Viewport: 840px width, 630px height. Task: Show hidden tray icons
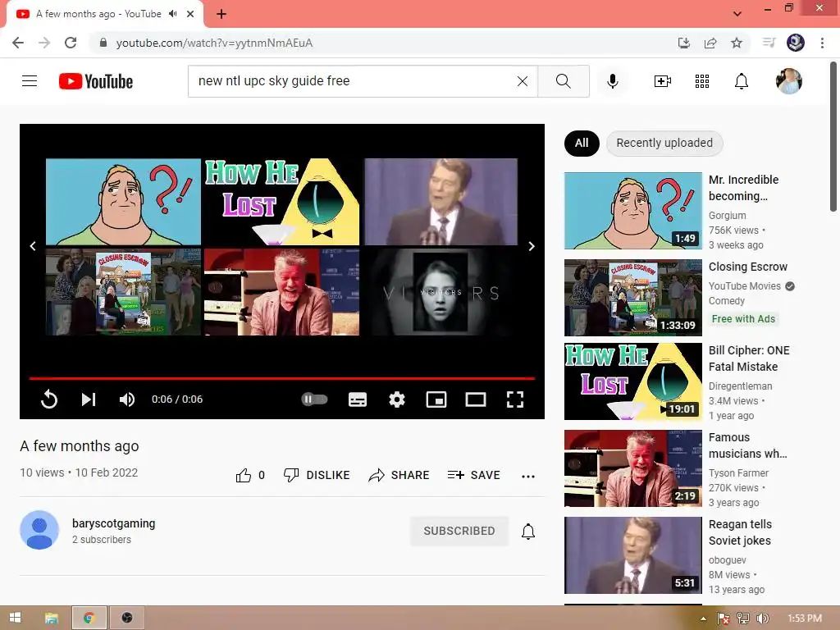[x=703, y=619]
